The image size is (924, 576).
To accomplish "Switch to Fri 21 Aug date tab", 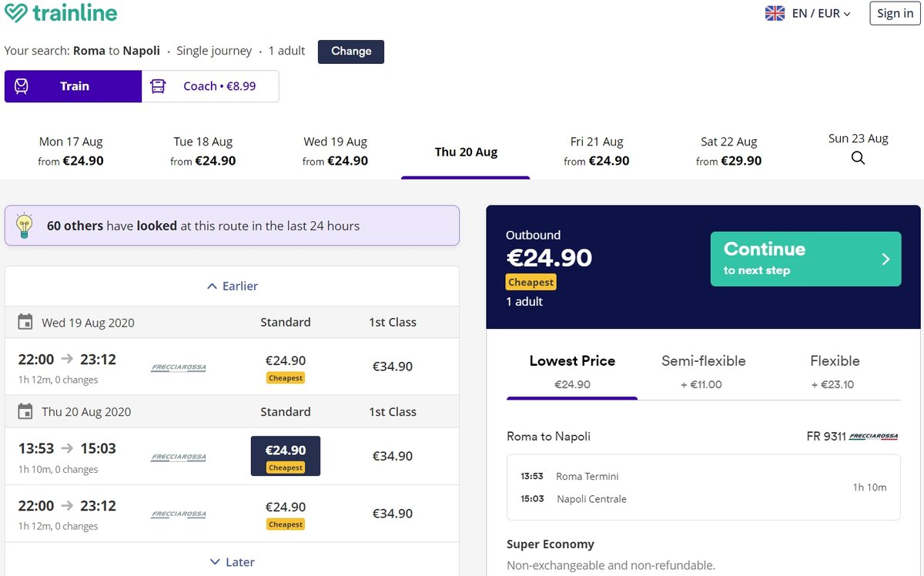I will click(597, 151).
